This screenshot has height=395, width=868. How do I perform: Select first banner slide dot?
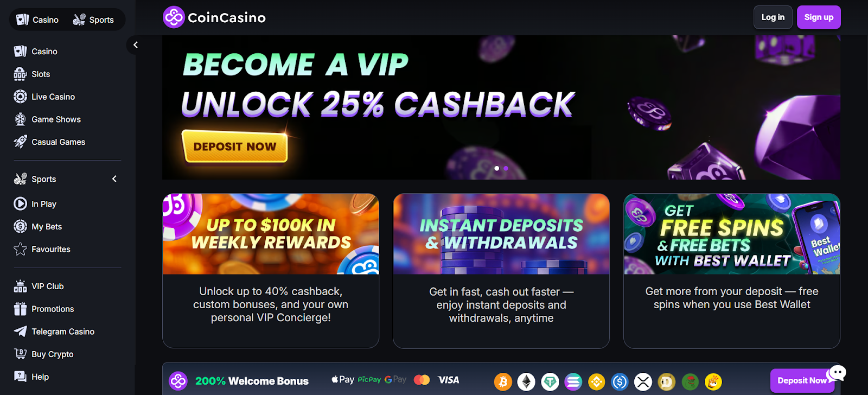click(x=497, y=168)
